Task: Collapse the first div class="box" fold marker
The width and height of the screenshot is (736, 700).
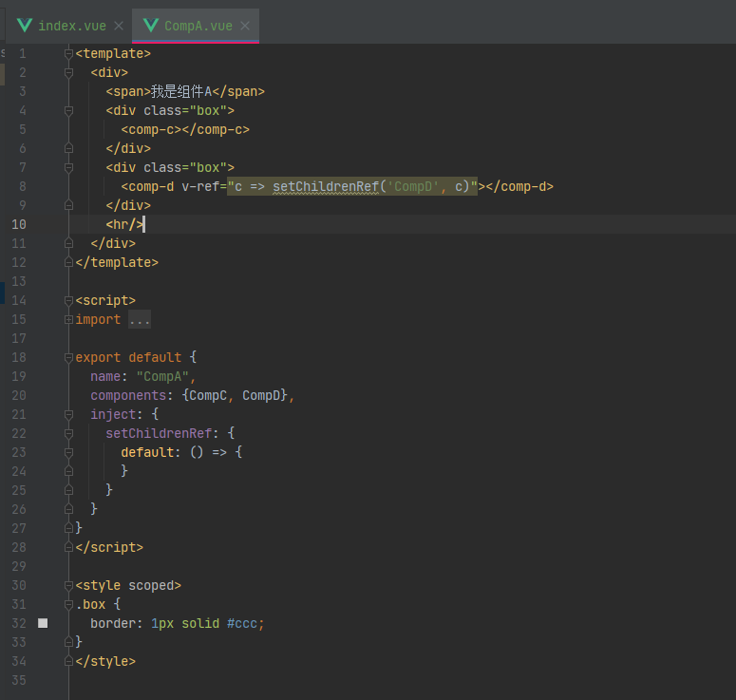Action: coord(68,111)
